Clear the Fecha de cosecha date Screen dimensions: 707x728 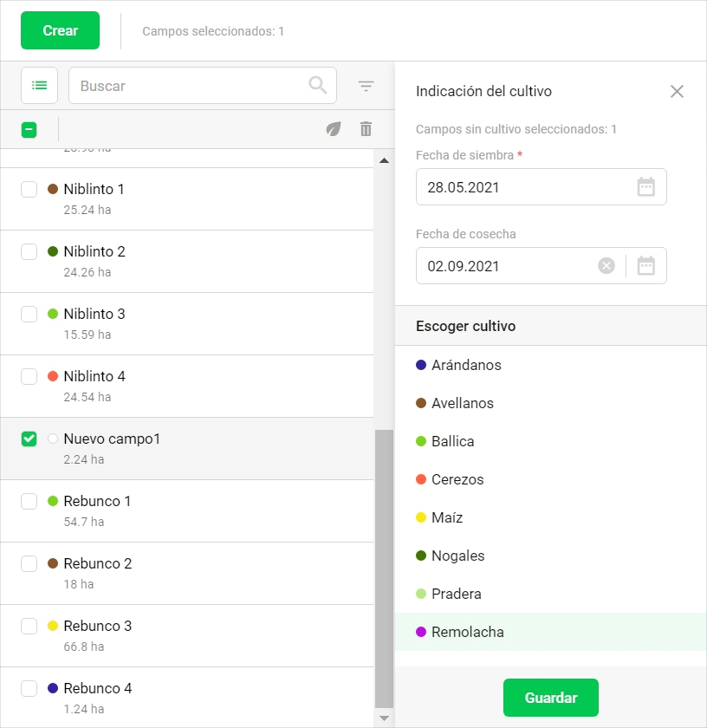606,266
